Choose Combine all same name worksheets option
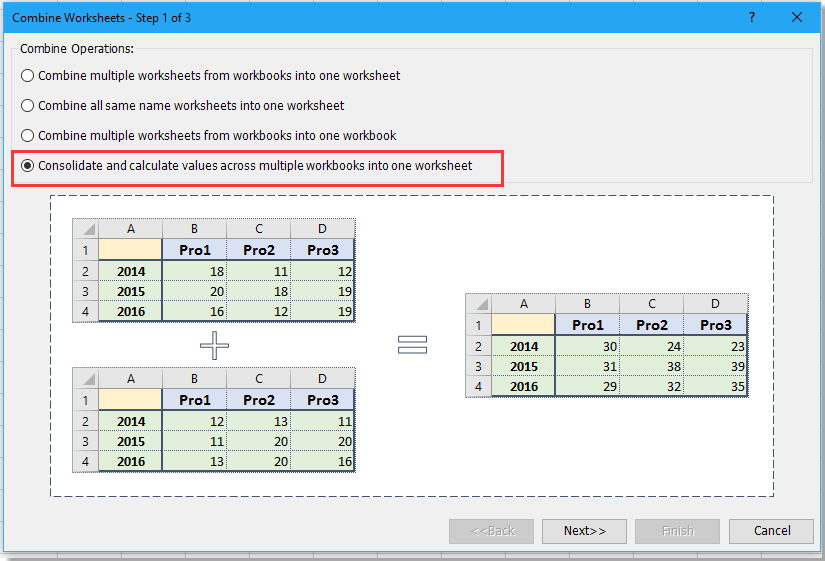825x561 pixels. [28, 105]
